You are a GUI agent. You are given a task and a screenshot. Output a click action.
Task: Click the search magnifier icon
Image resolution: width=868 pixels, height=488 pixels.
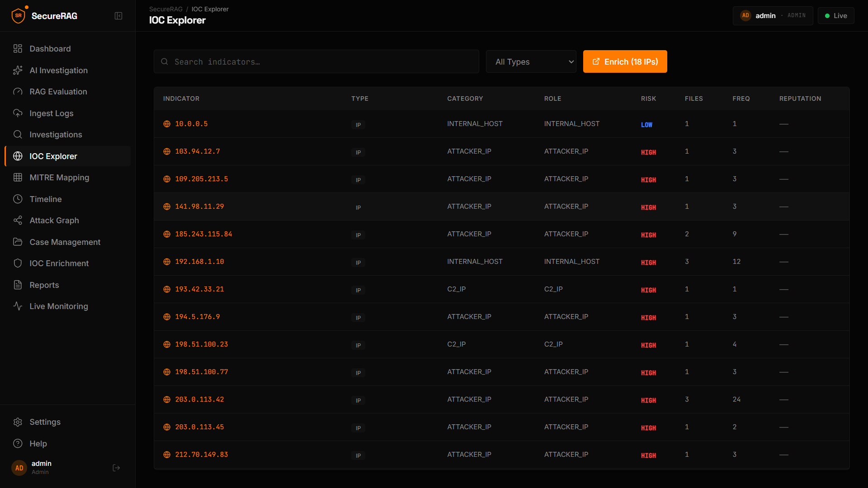[165, 61]
